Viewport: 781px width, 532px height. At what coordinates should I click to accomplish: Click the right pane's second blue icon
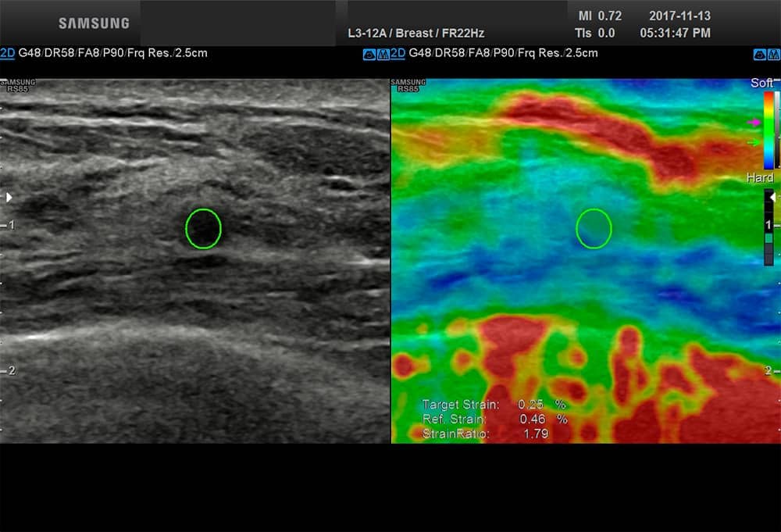click(773, 54)
